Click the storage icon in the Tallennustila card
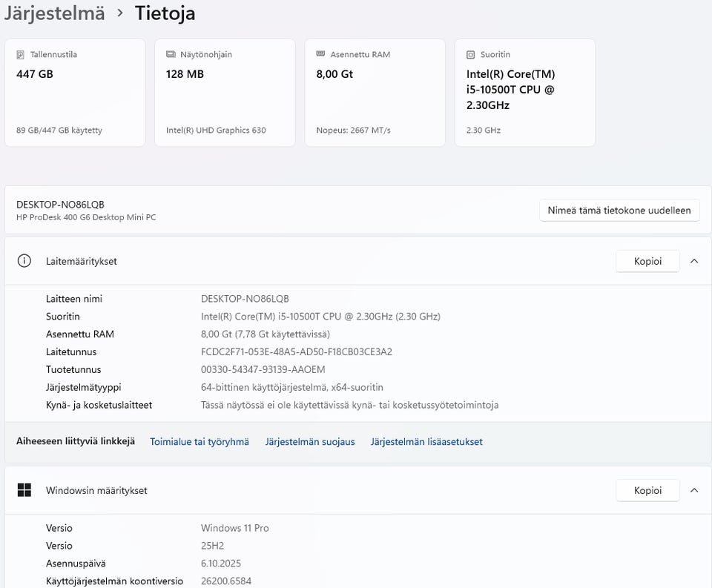The image size is (712, 588). point(20,55)
